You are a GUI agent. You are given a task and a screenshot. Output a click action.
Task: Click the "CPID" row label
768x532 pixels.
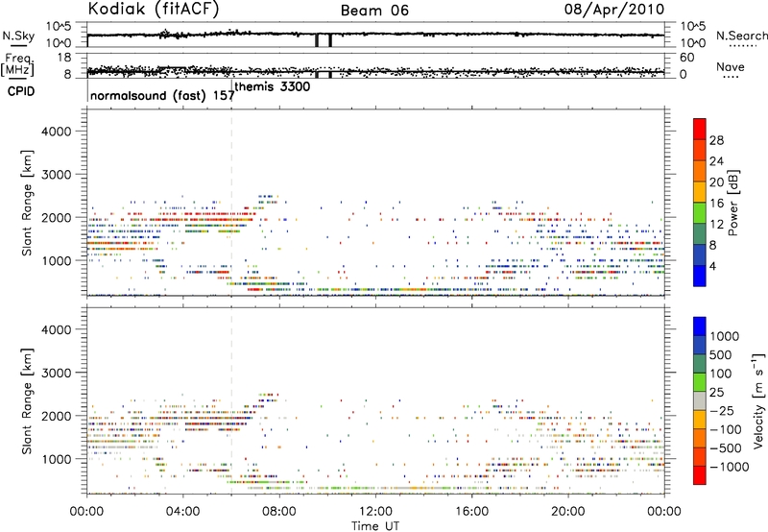coord(21,91)
